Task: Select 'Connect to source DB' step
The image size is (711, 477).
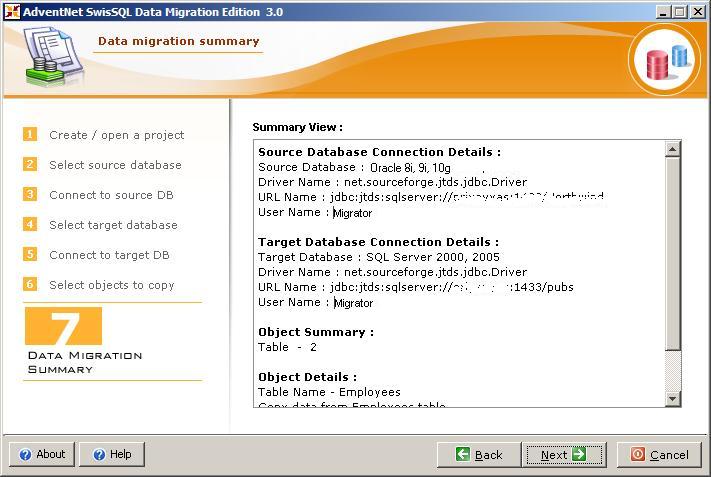Action: [111, 195]
